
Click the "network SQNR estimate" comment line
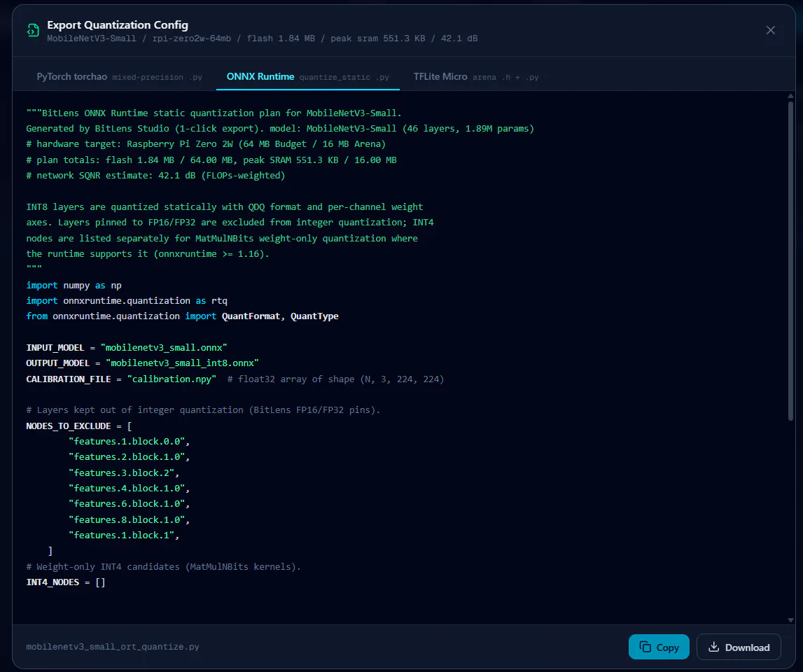[155, 176]
